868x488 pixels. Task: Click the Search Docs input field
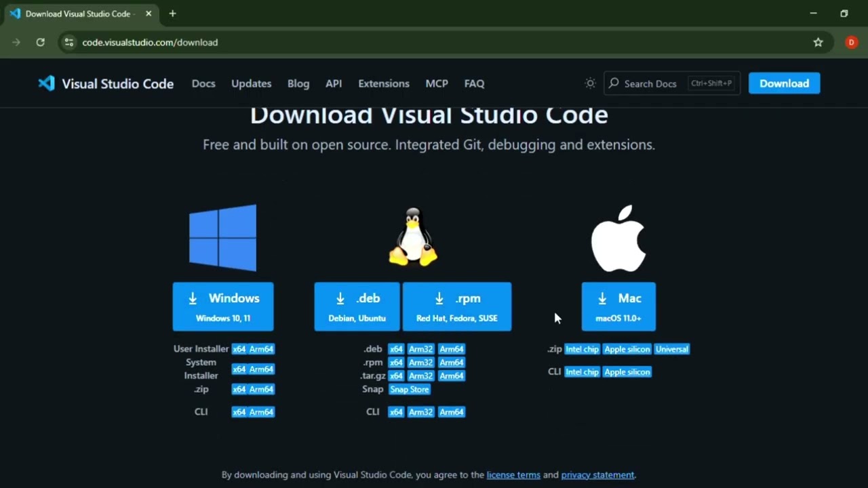click(x=671, y=83)
